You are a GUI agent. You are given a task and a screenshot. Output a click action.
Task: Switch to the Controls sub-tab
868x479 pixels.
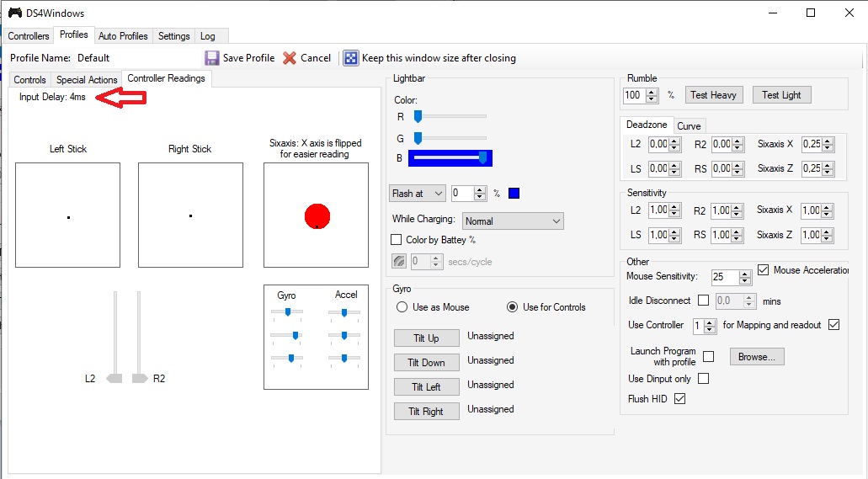30,80
